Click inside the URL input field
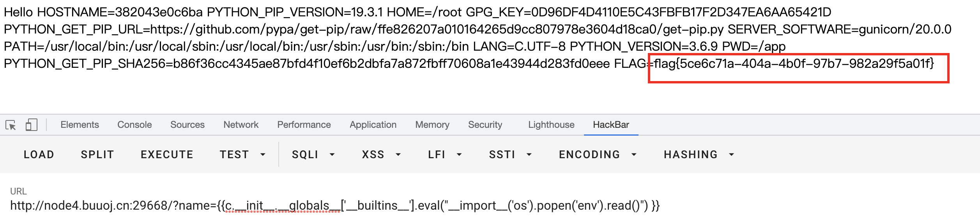This screenshot has width=980, height=219. tap(490, 205)
